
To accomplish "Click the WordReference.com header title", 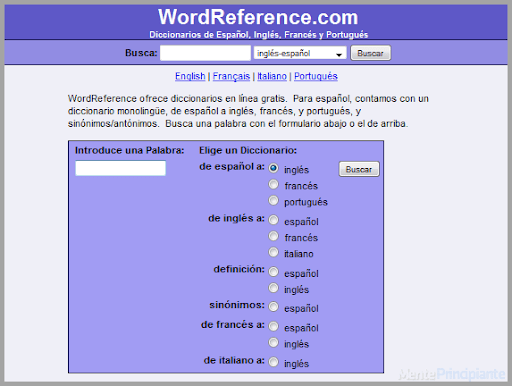I will (258, 17).
